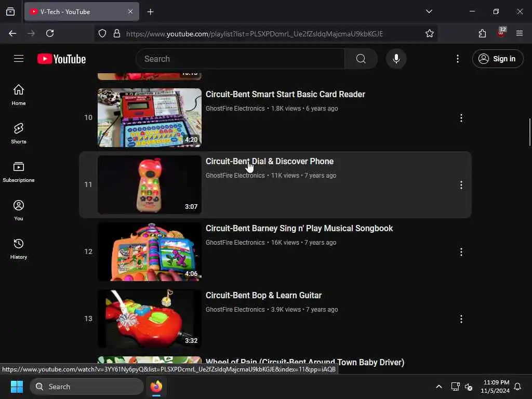Open History in the sidebar
The image size is (532, 399).
coord(19,248)
